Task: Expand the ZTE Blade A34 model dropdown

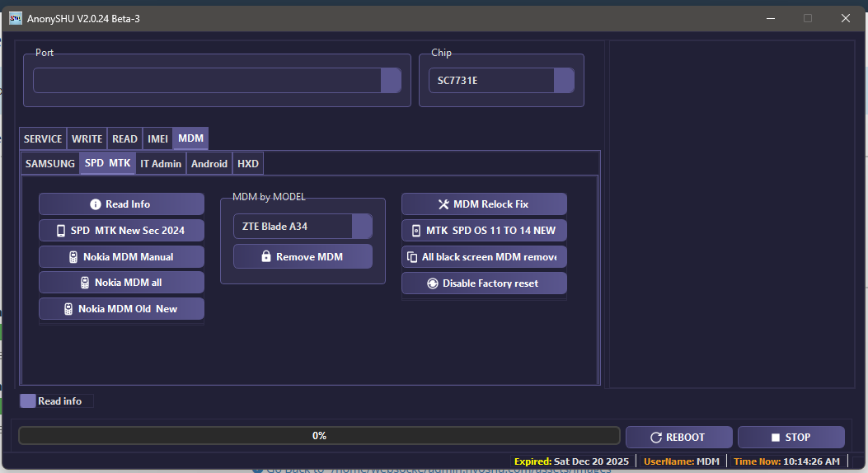Action: click(x=362, y=227)
